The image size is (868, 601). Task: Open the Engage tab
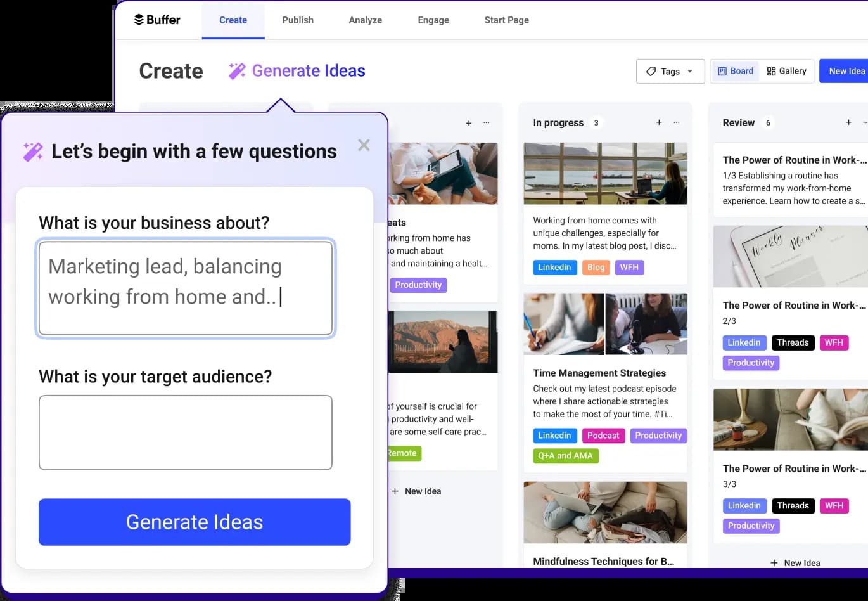click(x=433, y=20)
